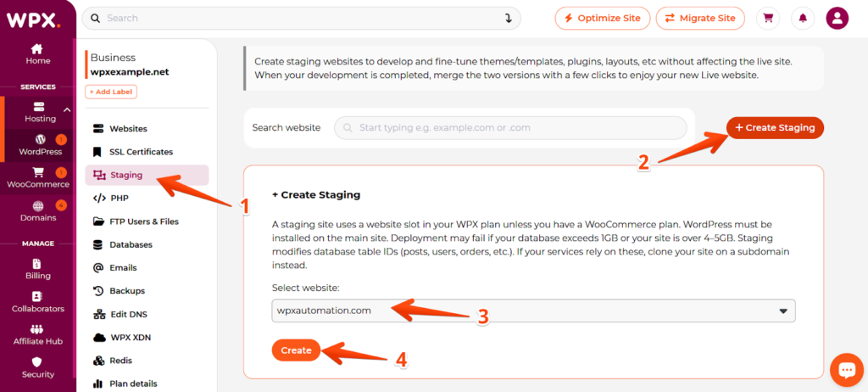The width and height of the screenshot is (868, 392).
Task: Expand the top search bar arrow
Action: 509,19
